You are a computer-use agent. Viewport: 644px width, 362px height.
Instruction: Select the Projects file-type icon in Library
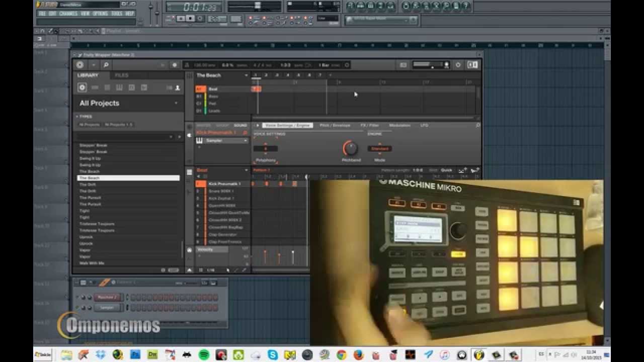(x=82, y=87)
